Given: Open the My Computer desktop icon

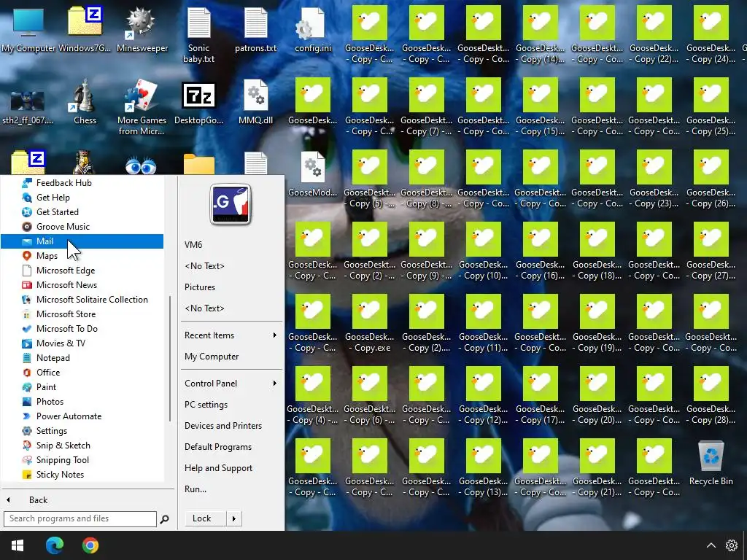Looking at the screenshot, I should [x=28, y=29].
